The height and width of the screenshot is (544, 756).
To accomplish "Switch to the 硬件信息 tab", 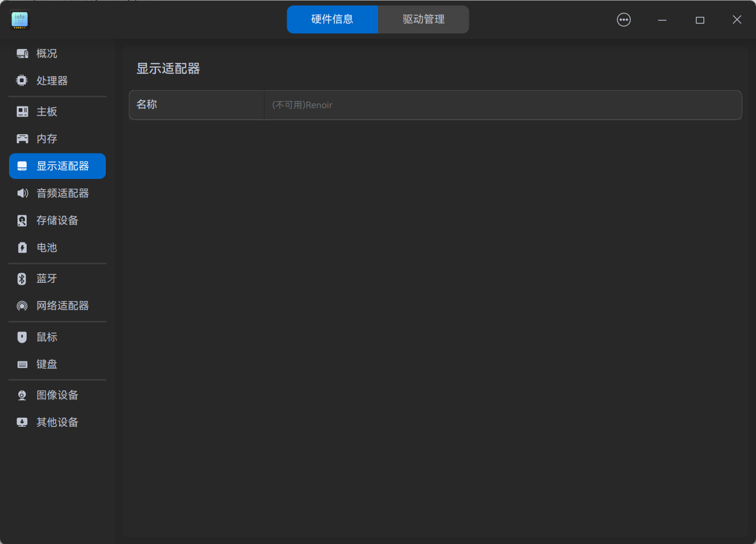I will click(x=333, y=19).
